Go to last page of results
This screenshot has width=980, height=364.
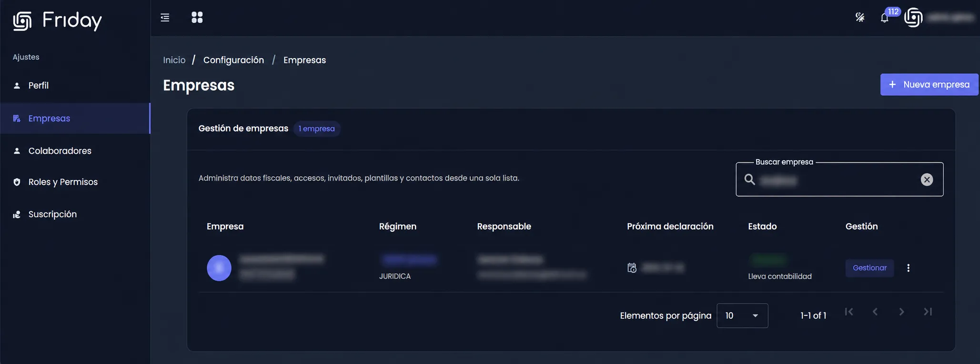[928, 312]
